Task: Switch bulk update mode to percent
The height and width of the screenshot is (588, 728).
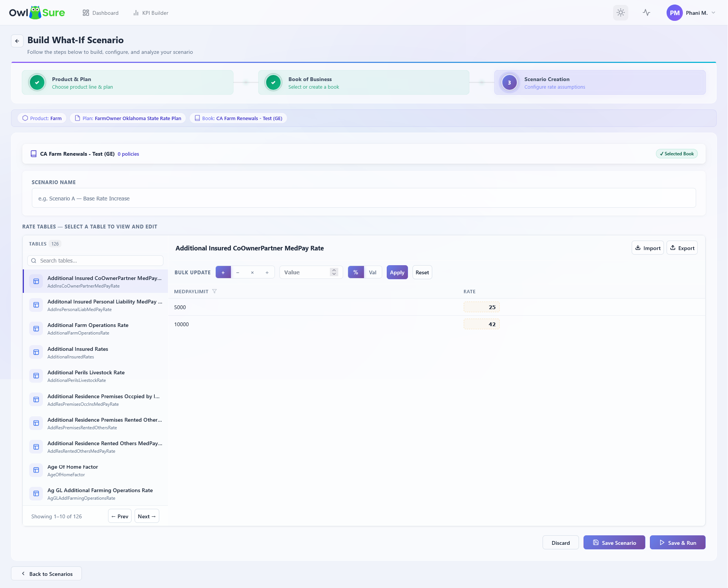Action: (356, 272)
